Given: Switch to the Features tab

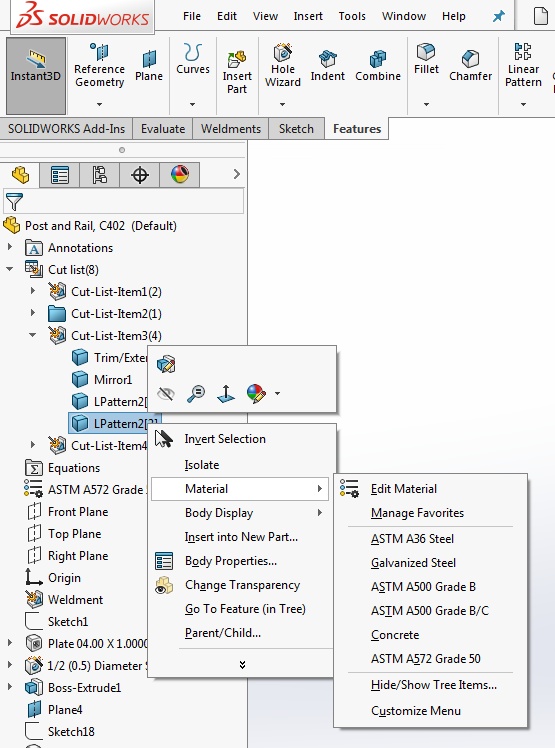Looking at the screenshot, I should 357,129.
